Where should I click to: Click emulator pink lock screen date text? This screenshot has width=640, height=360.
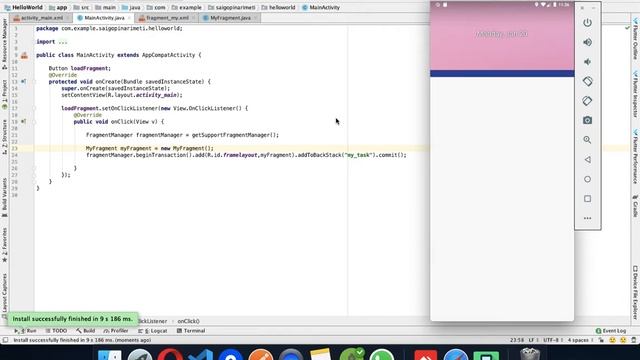(502, 34)
